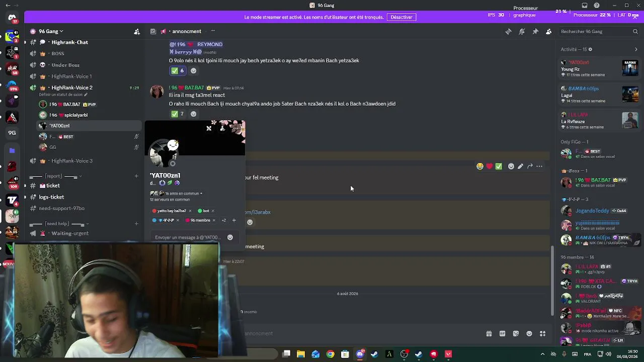Open the apps launcher icon in message bar
Image resolution: width=644 pixels, height=362 pixels.
point(543,333)
